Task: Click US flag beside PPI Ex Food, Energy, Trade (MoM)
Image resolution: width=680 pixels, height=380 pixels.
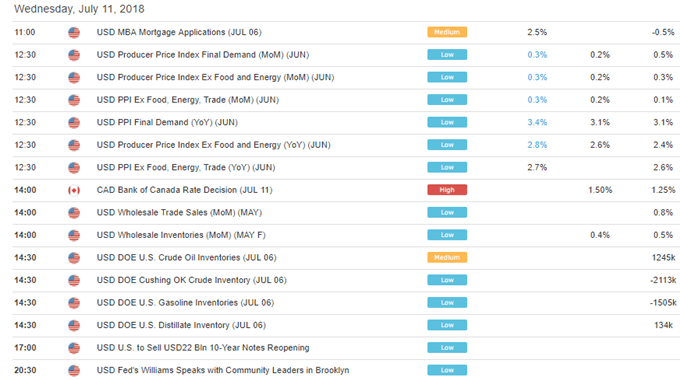Action: (x=74, y=100)
